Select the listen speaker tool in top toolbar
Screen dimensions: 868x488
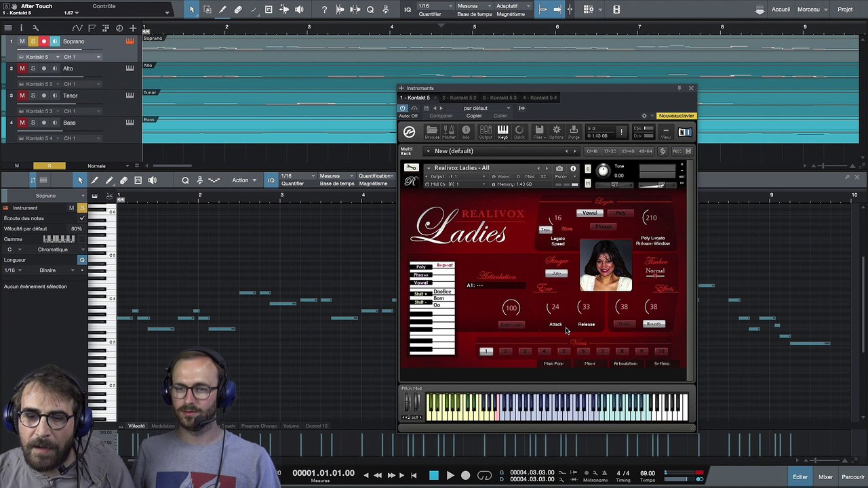[299, 9]
